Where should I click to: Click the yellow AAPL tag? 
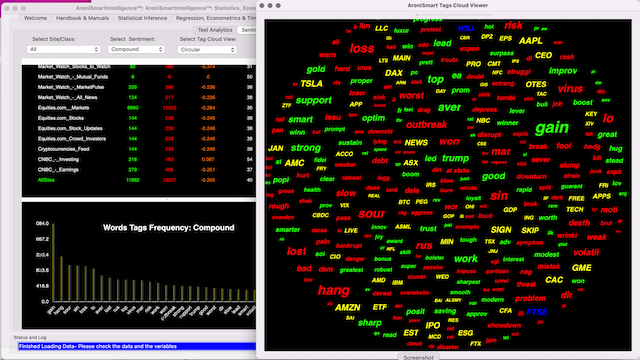(x=531, y=41)
